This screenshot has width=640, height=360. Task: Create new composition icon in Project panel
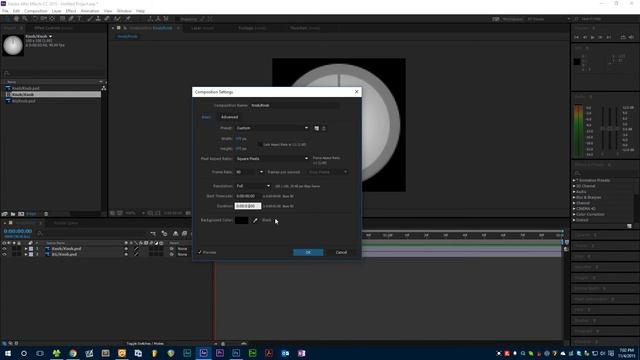click(x=21, y=213)
